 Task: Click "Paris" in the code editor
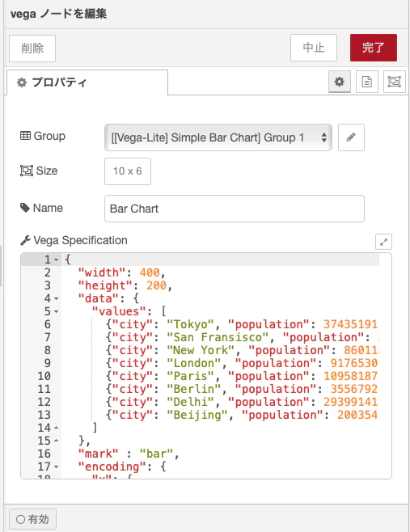pos(190,376)
